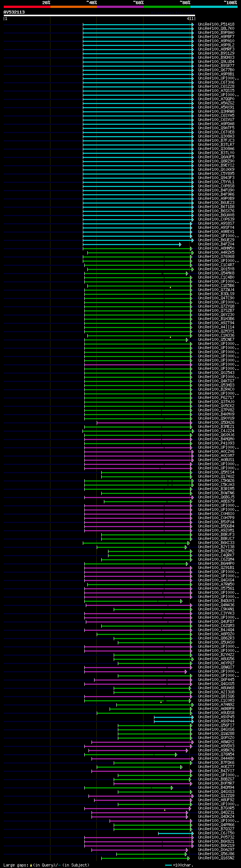Click the UniRef100_C1C0H3 label
Viewport: 241px width, 868px height.
tap(216, 701)
